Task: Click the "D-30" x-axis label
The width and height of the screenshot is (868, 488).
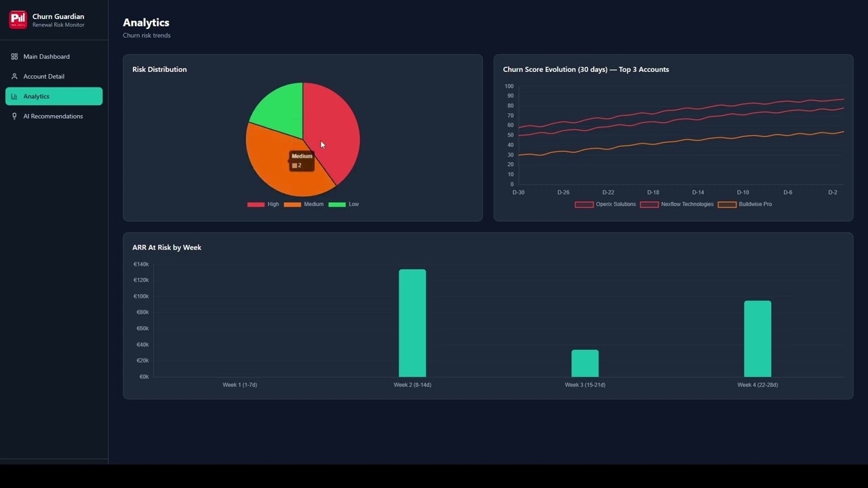Action: 518,192
